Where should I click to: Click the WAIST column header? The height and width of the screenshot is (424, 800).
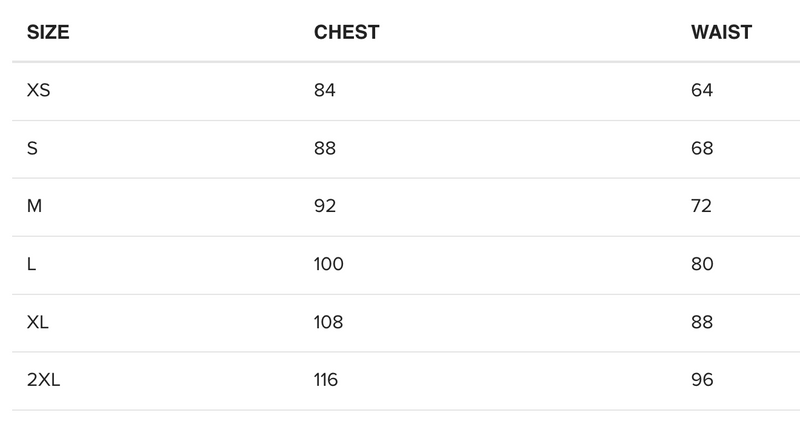[721, 32]
